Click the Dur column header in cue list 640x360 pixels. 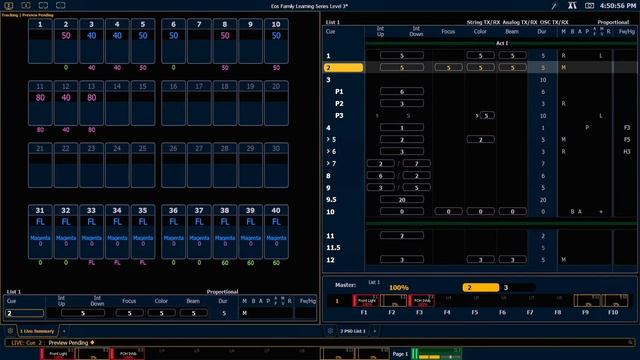(x=542, y=31)
